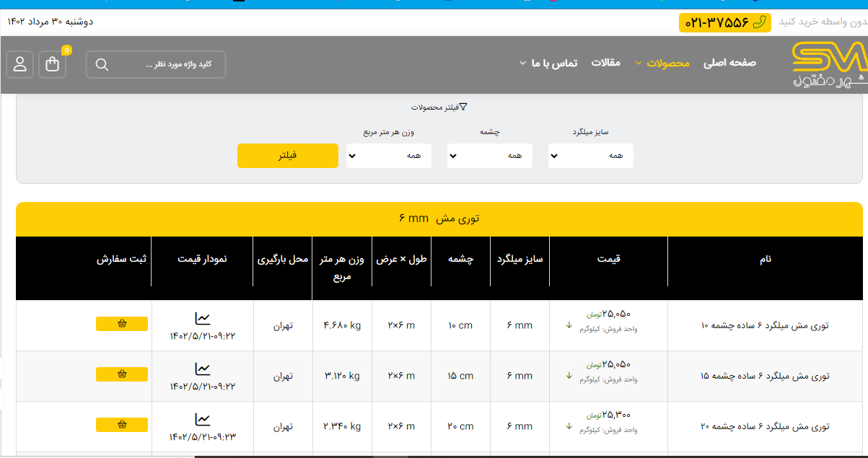
Task: Open the shopping cart icon
Action: 52,64
